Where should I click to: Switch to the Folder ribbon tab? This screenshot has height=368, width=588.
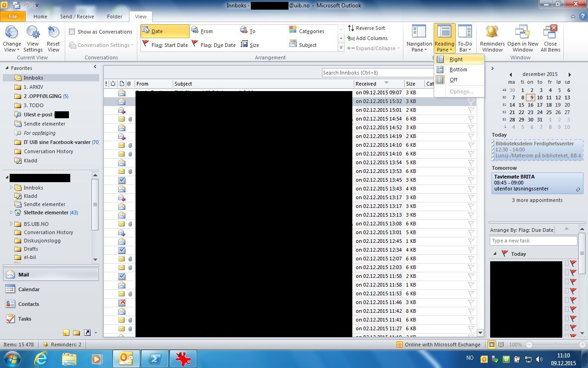coord(114,17)
